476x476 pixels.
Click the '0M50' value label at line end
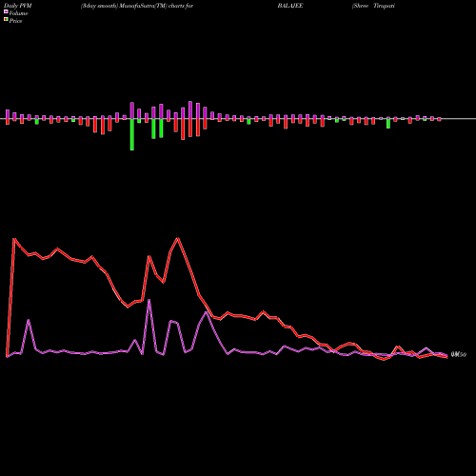tap(459, 355)
